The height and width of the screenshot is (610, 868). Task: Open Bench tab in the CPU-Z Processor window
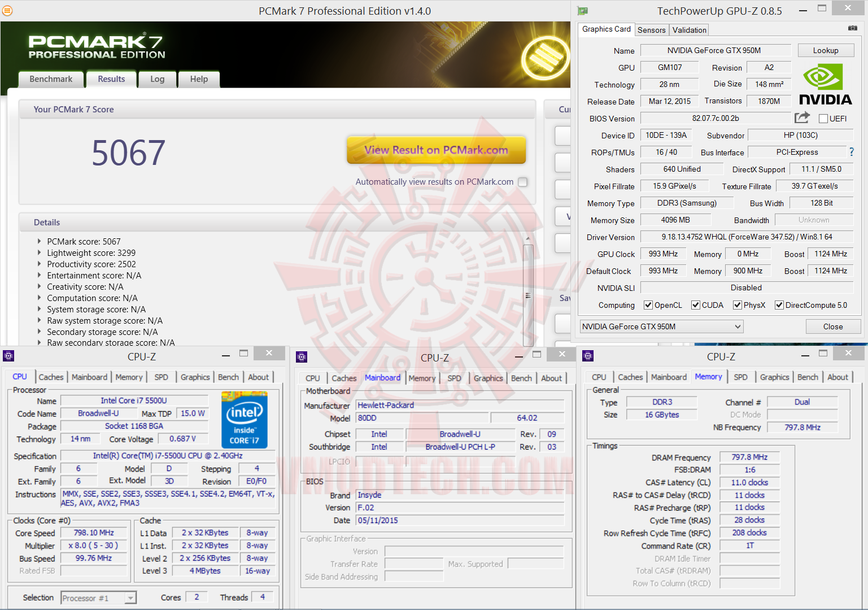pos(228,377)
